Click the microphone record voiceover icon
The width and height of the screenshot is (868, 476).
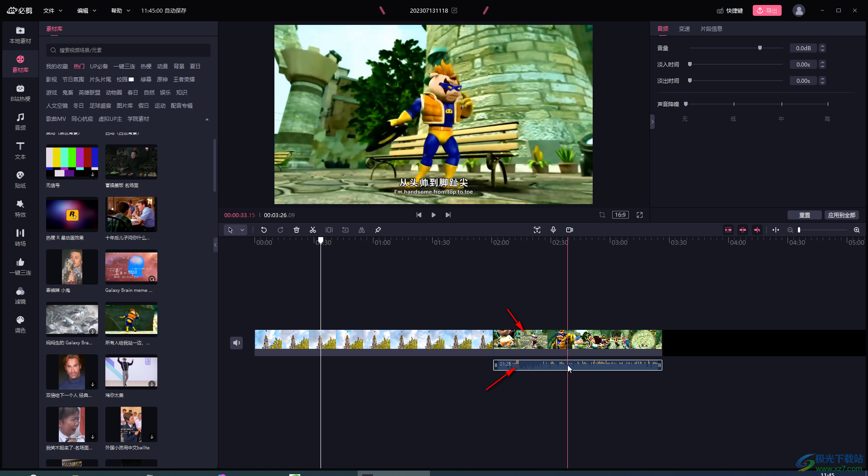pyautogui.click(x=553, y=230)
